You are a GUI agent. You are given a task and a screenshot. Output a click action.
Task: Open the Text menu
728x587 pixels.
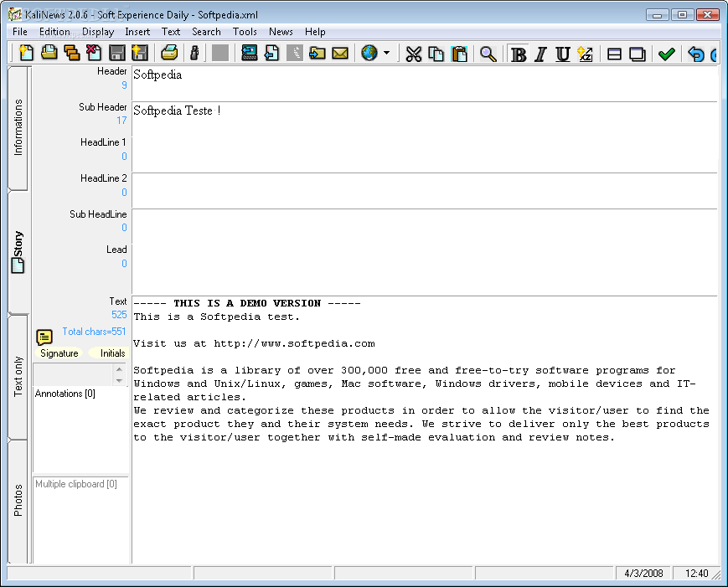coord(171,32)
